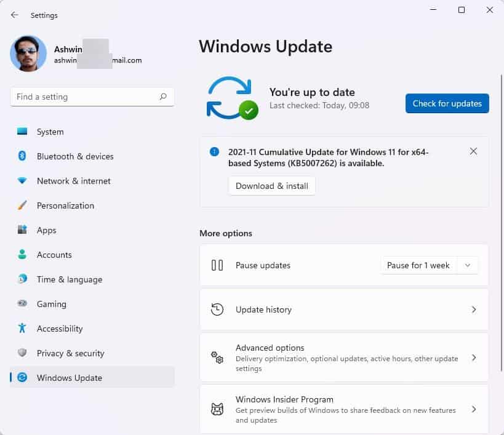Open Windows Insider Program
This screenshot has height=435, width=504.
point(344,409)
